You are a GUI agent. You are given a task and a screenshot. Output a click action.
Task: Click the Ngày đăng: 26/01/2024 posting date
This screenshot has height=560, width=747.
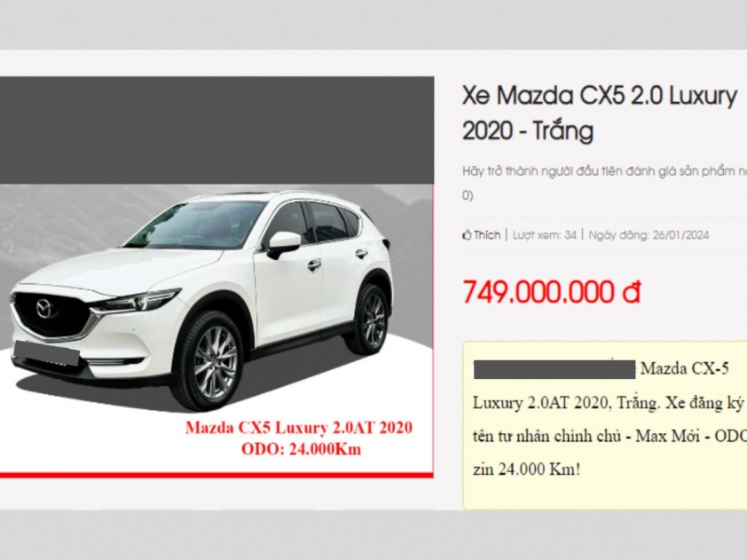pyautogui.click(x=649, y=234)
